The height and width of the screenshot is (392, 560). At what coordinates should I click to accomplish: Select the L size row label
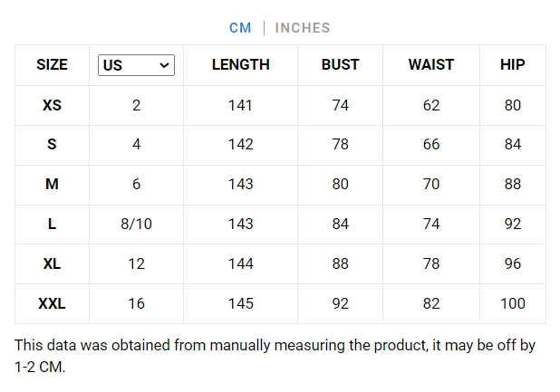click(52, 225)
